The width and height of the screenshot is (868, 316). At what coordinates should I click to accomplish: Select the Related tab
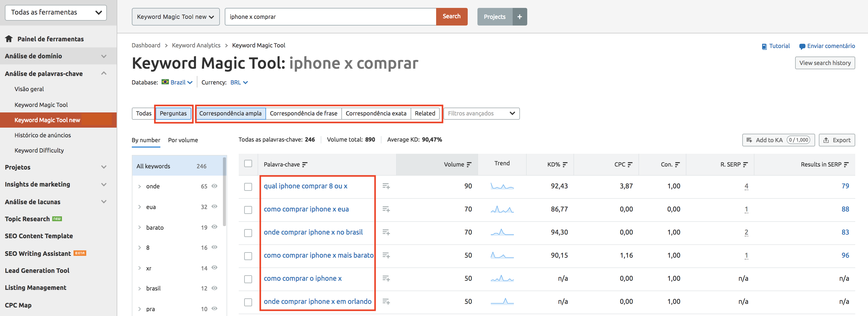tap(425, 113)
